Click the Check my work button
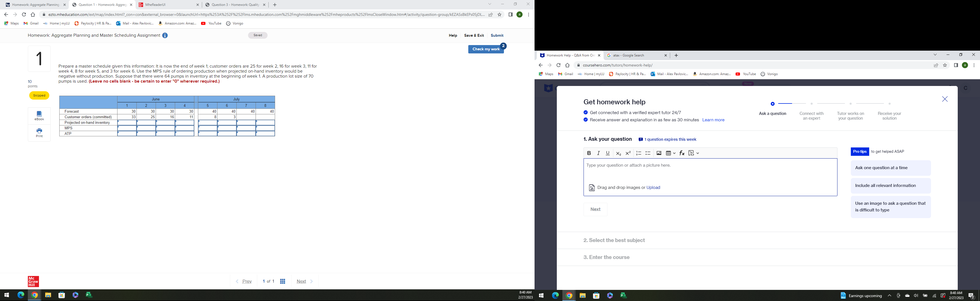This screenshot has width=980, height=301. [x=486, y=49]
